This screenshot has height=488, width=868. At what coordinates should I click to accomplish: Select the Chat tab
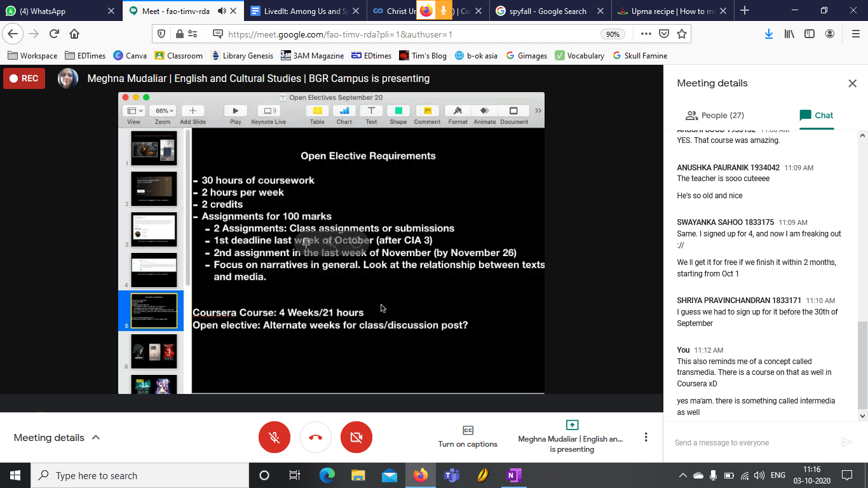coord(816,115)
